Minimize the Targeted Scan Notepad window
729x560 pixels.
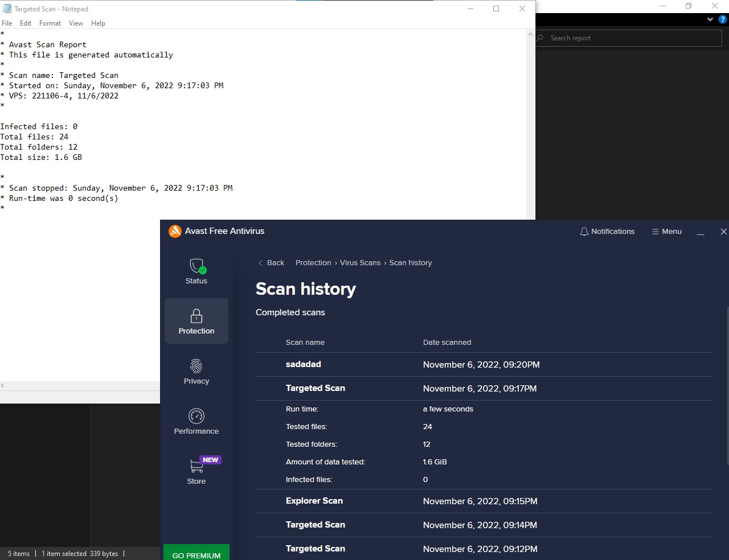tap(470, 9)
